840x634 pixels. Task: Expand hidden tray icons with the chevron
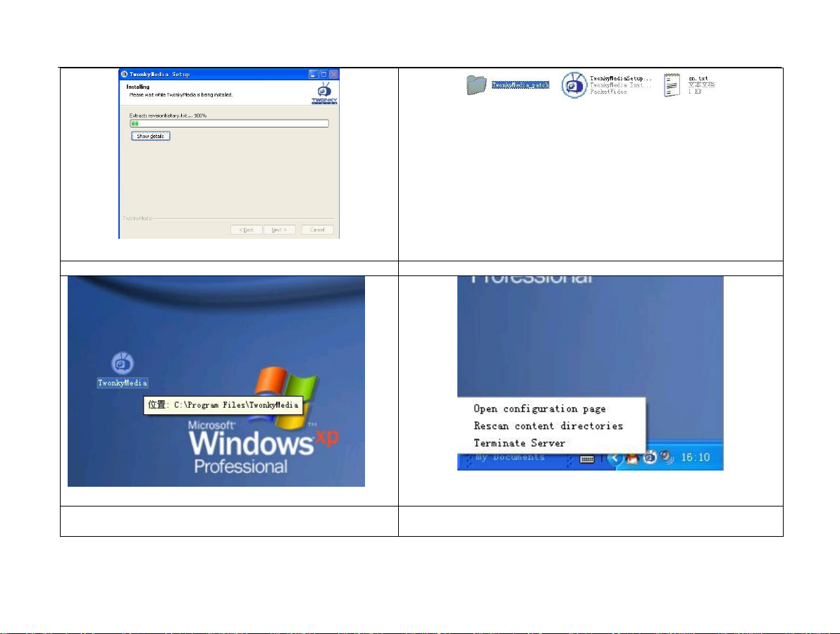(x=615, y=458)
